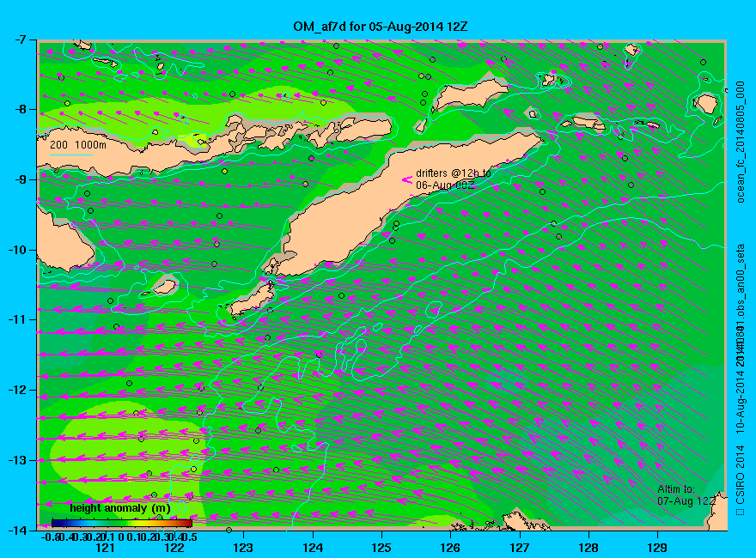Click the latitude label '-13'
756x558 pixels.
[16, 460]
